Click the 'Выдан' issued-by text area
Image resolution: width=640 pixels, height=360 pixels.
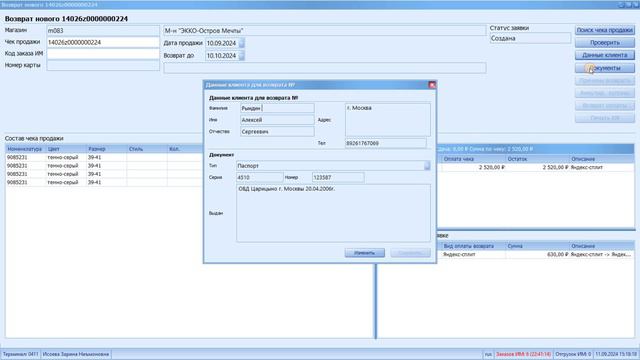(333, 213)
